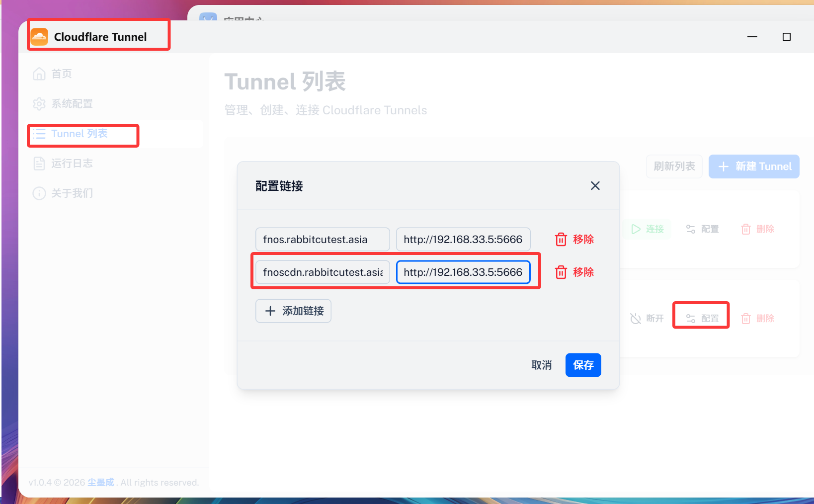Click 断开 to disconnect the second tunnel
This screenshot has width=814, height=504.
[647, 319]
